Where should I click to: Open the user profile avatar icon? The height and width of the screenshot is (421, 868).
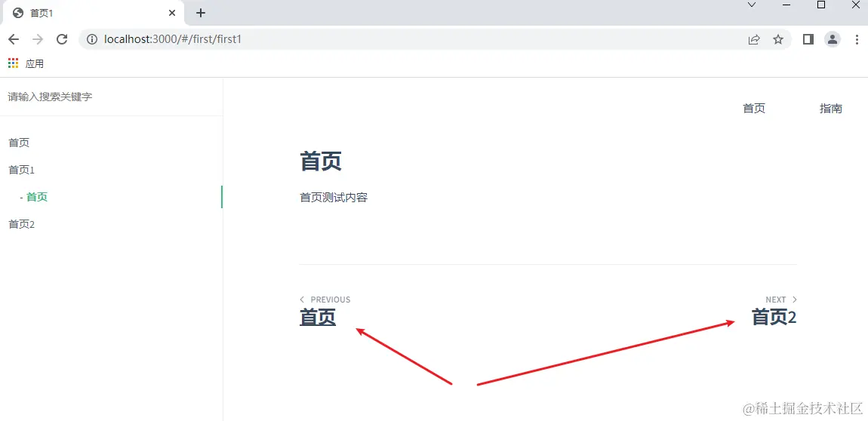(833, 39)
